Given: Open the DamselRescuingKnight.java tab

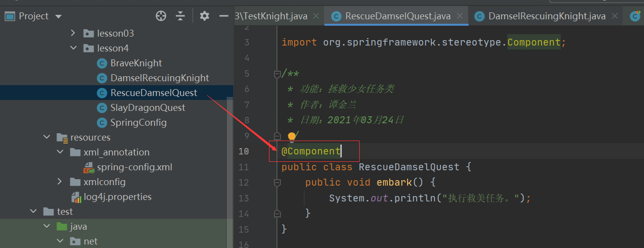Looking at the screenshot, I should click(547, 16).
